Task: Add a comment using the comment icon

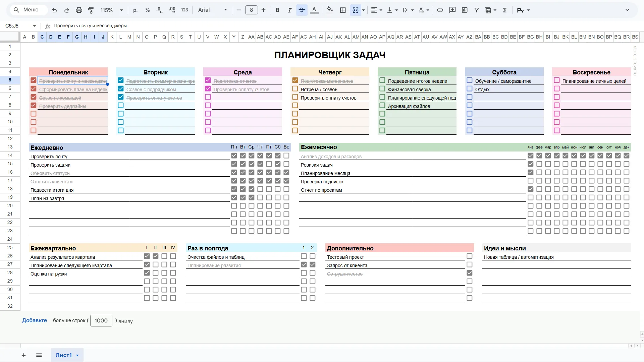Action: pos(452,10)
